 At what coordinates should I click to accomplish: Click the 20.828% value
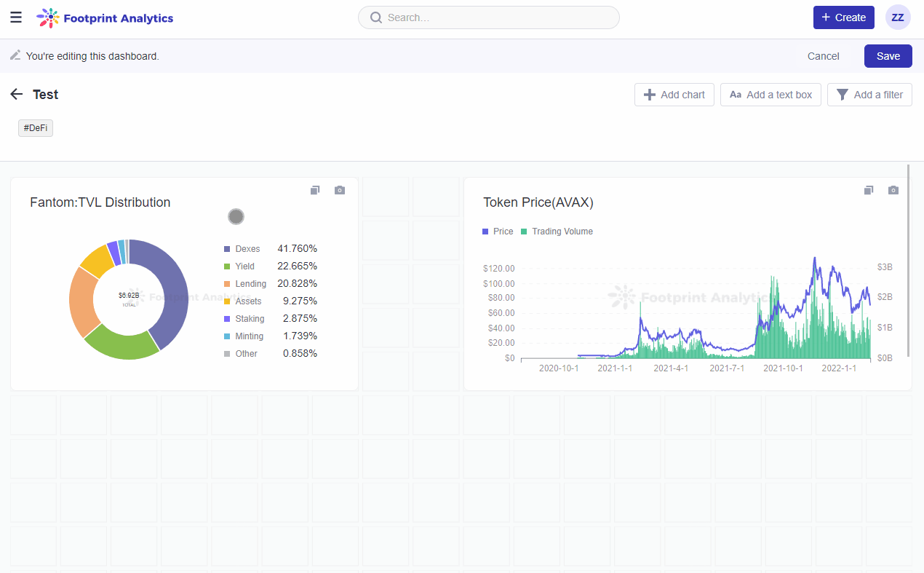coord(297,284)
